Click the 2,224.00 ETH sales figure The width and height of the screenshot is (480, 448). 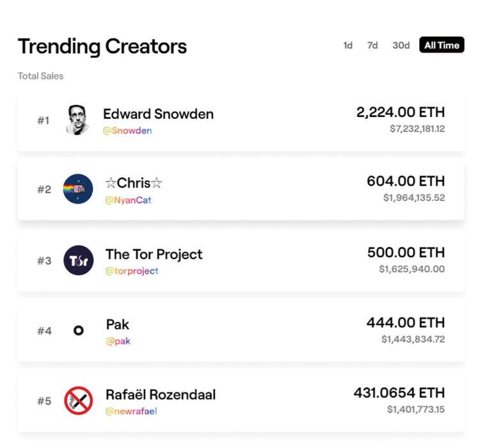coord(401,112)
